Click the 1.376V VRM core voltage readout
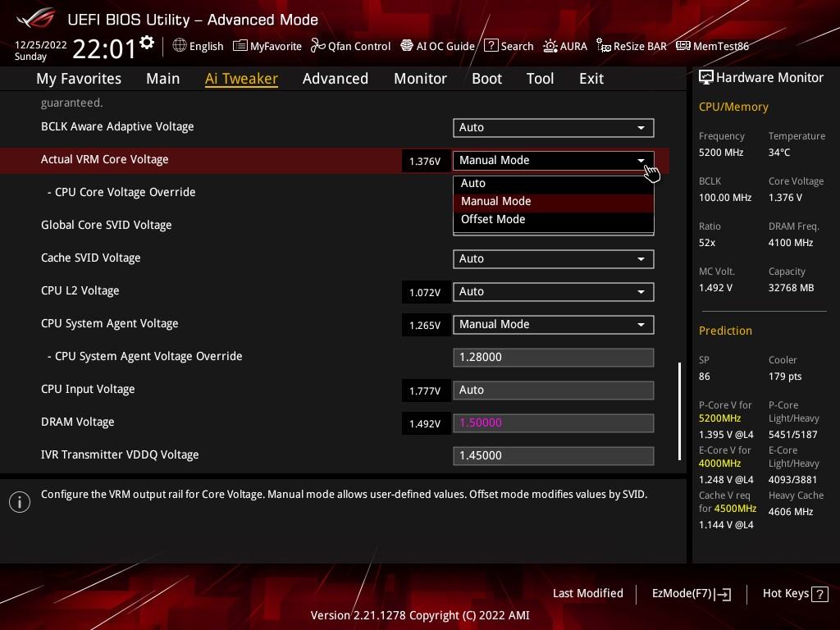 coord(425,161)
